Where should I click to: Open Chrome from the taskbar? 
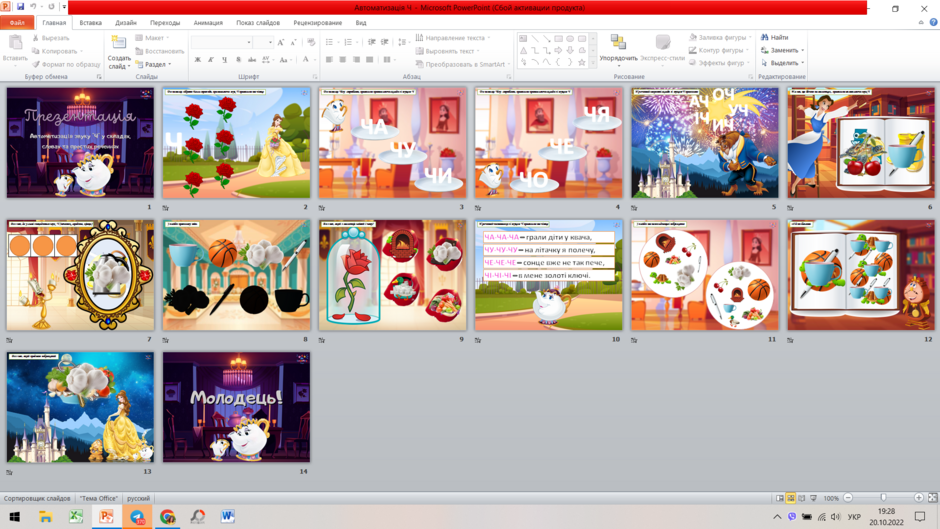pos(167,516)
